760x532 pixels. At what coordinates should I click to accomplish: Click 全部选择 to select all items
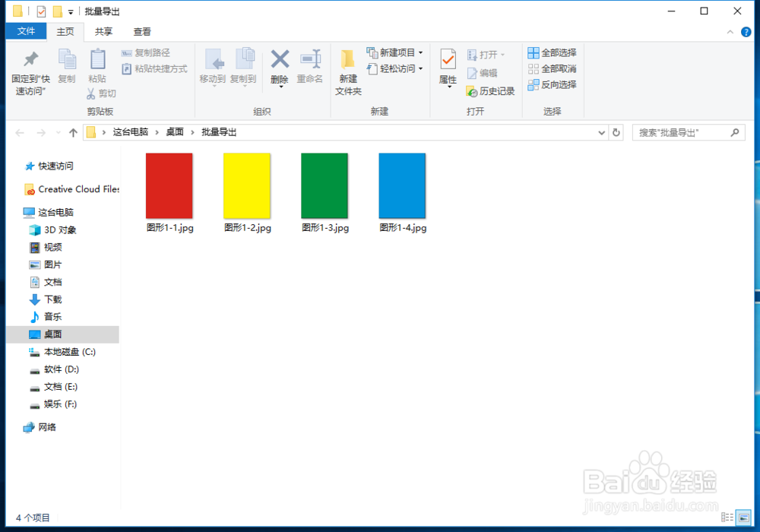tap(553, 52)
